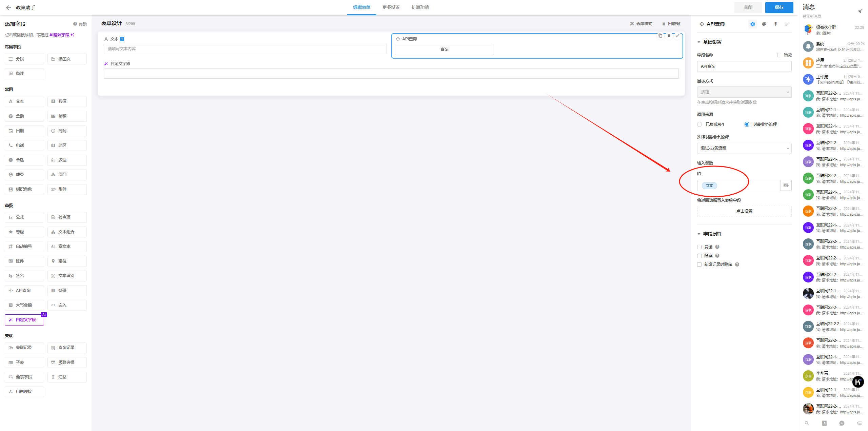This screenshot has height=431, width=868.
Task: Open the 测试-业务流程 dropdown
Action: (744, 148)
